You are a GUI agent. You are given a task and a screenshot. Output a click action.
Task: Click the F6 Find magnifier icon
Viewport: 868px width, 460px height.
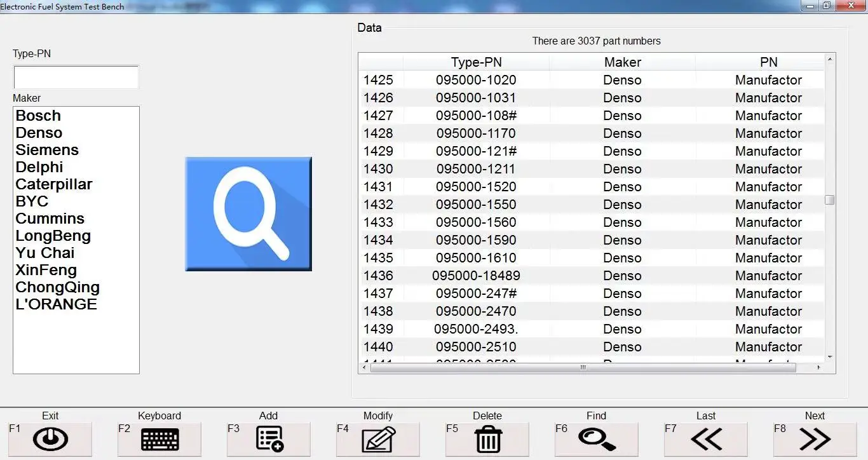[597, 439]
